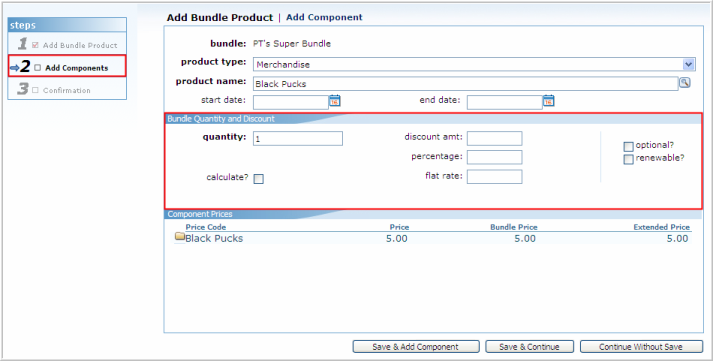Screen dimensions: 713x361
Task: Select the Add Bundle Product step
Action: point(67,44)
